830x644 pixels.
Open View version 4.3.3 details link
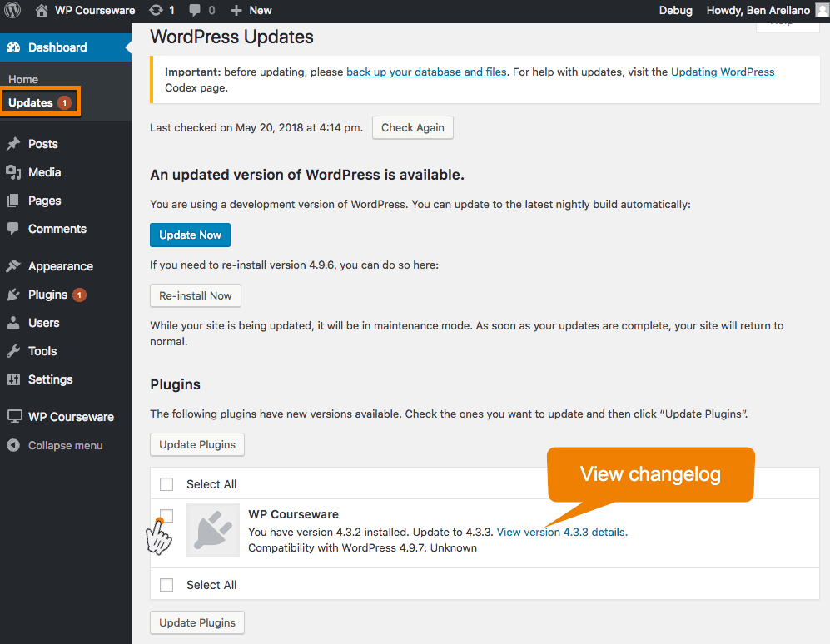pyautogui.click(x=562, y=532)
